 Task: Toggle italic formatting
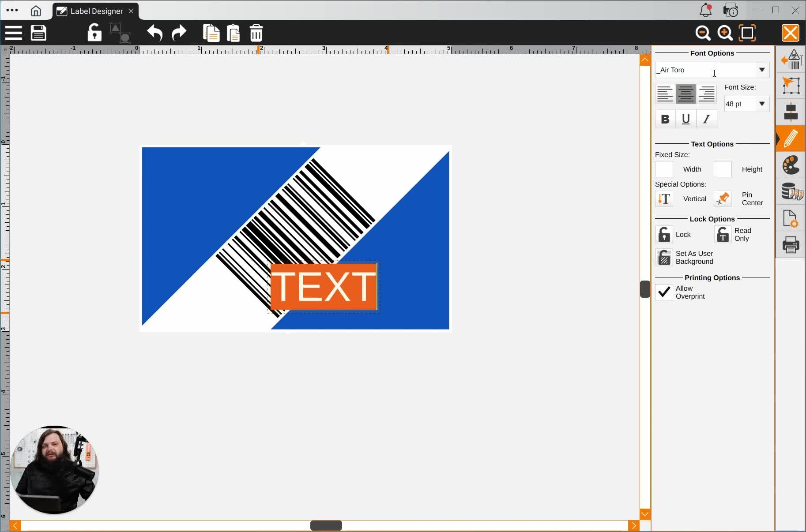707,119
